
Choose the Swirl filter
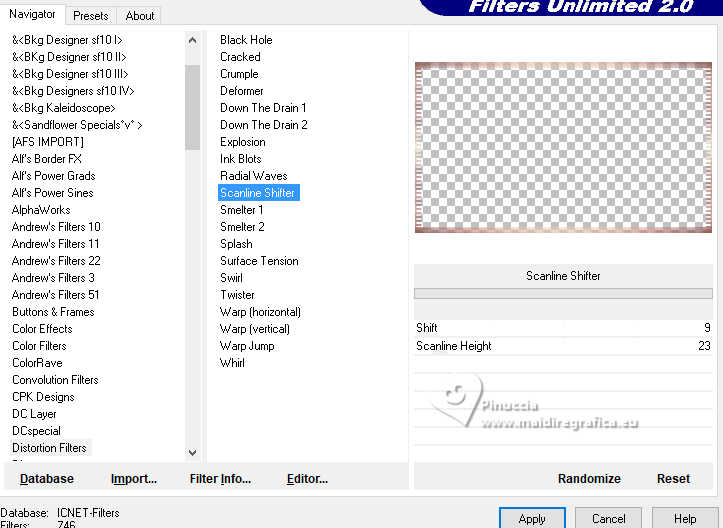pos(231,278)
